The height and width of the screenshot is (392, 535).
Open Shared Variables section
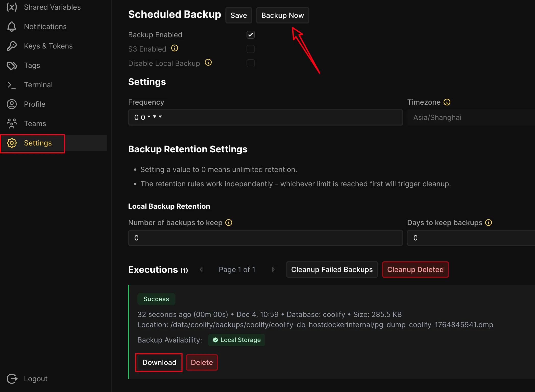(x=52, y=7)
